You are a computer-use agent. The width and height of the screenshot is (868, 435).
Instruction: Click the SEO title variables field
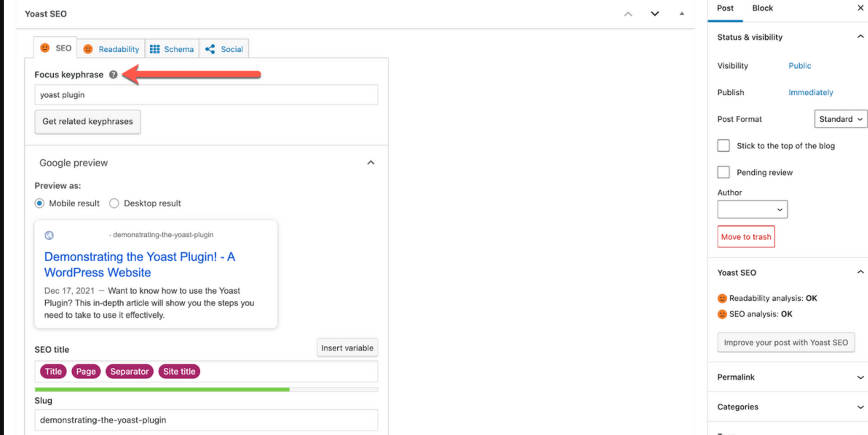pyautogui.click(x=206, y=372)
